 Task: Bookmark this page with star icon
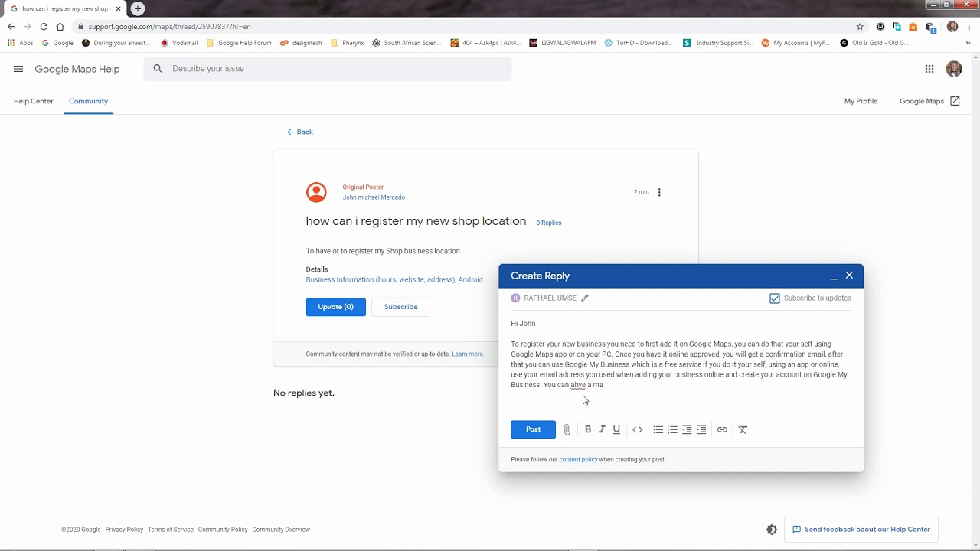[x=860, y=26]
